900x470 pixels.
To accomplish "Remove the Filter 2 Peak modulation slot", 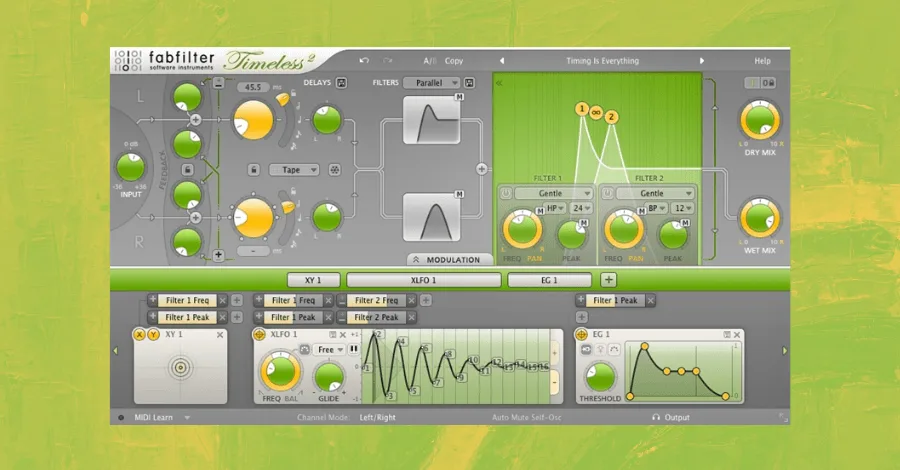I will coord(412,317).
